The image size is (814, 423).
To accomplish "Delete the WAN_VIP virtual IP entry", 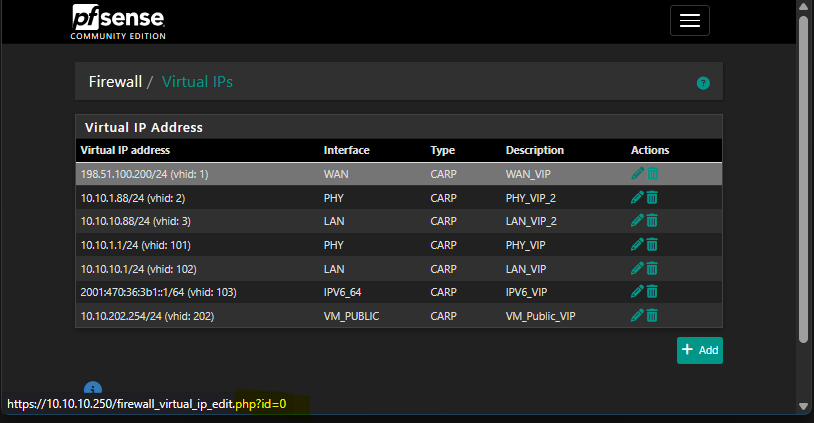I will pyautogui.click(x=652, y=174).
